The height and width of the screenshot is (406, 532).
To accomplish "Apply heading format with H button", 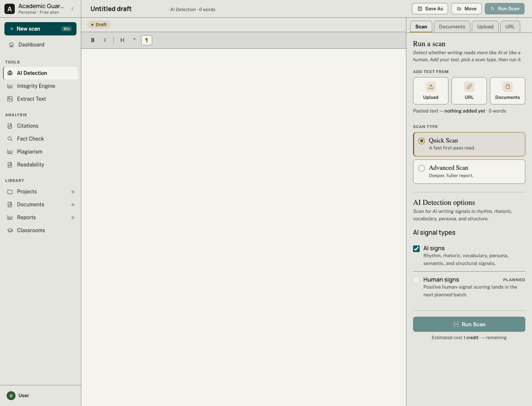I will click(122, 40).
